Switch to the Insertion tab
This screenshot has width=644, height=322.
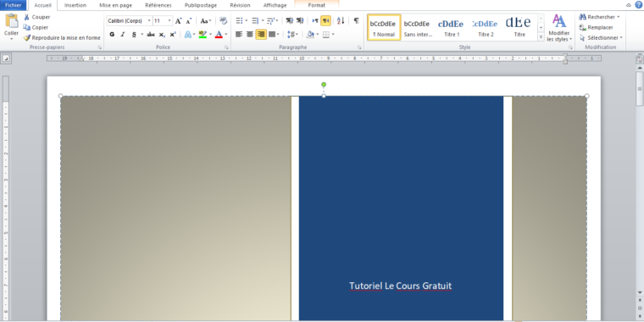tap(75, 5)
